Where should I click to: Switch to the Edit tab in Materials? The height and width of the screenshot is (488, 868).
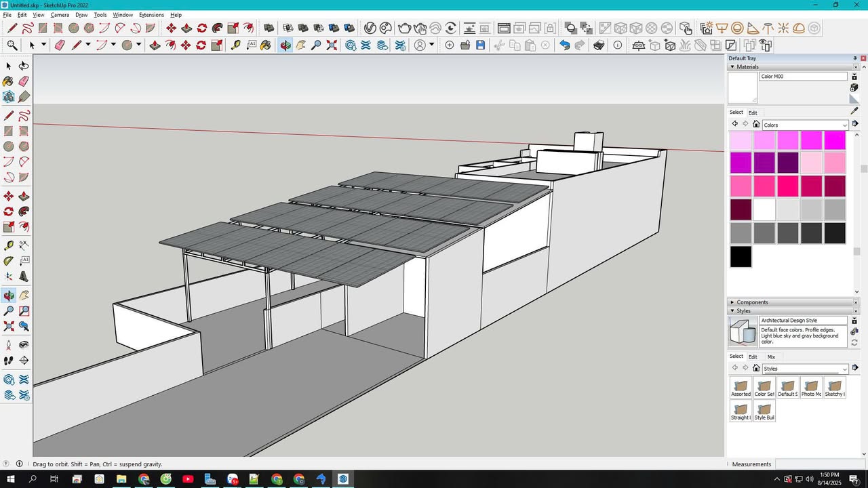[x=753, y=113]
